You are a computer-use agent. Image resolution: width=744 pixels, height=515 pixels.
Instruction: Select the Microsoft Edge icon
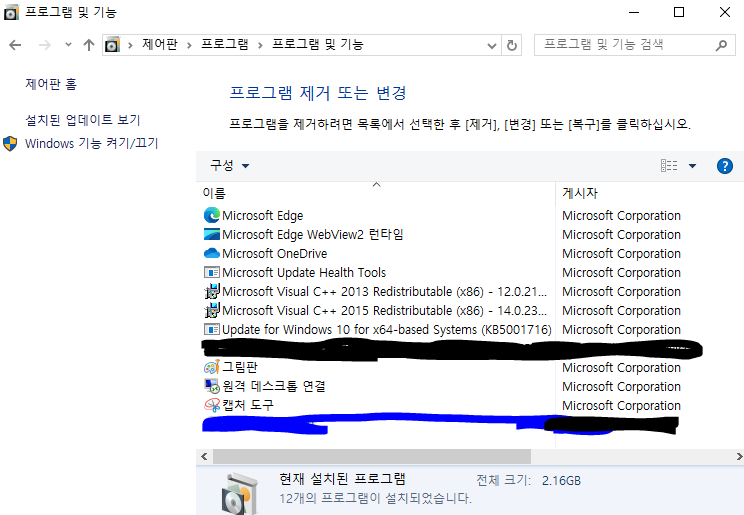[x=212, y=215]
